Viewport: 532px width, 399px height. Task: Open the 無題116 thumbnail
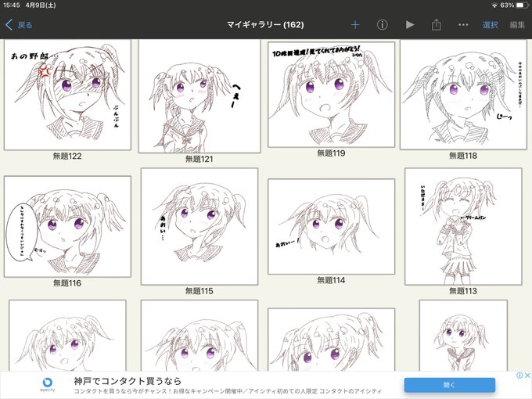(x=67, y=227)
